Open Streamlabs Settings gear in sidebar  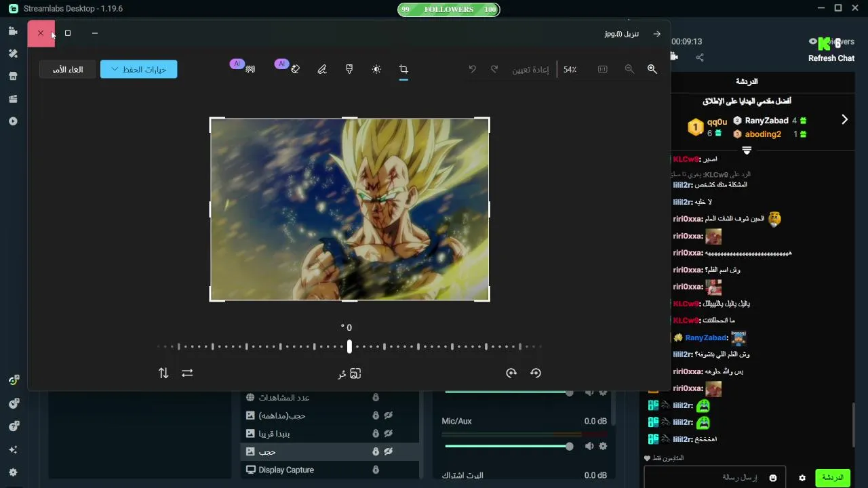click(13, 472)
